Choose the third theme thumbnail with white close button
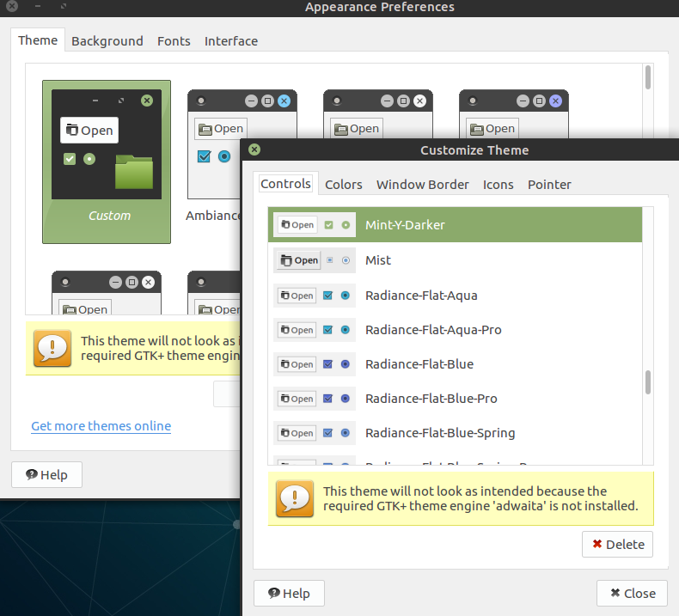 pyautogui.click(x=378, y=114)
